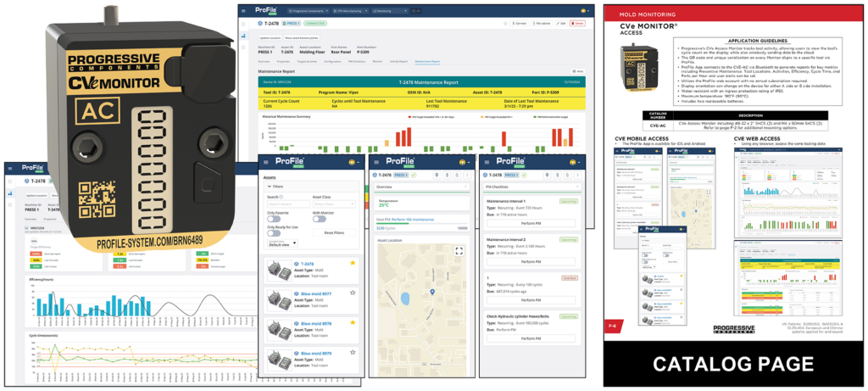Click help icon next to Search label
The image size is (868, 391).
[x=281, y=197]
